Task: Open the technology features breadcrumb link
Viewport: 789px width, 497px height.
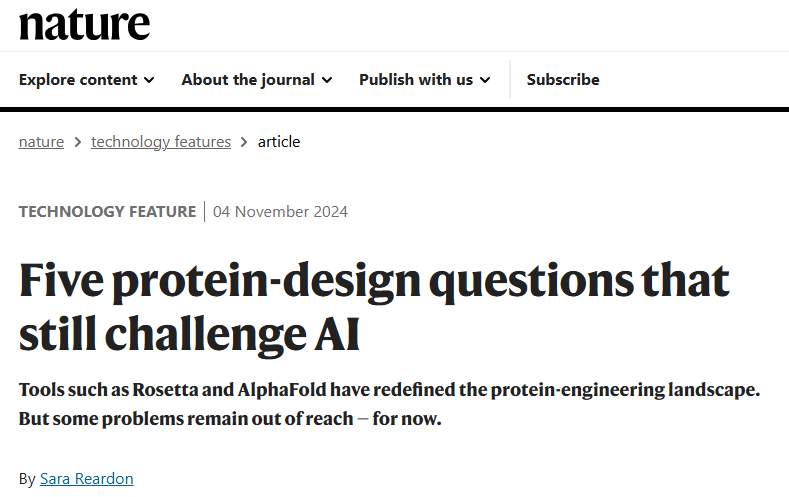Action: pos(161,142)
